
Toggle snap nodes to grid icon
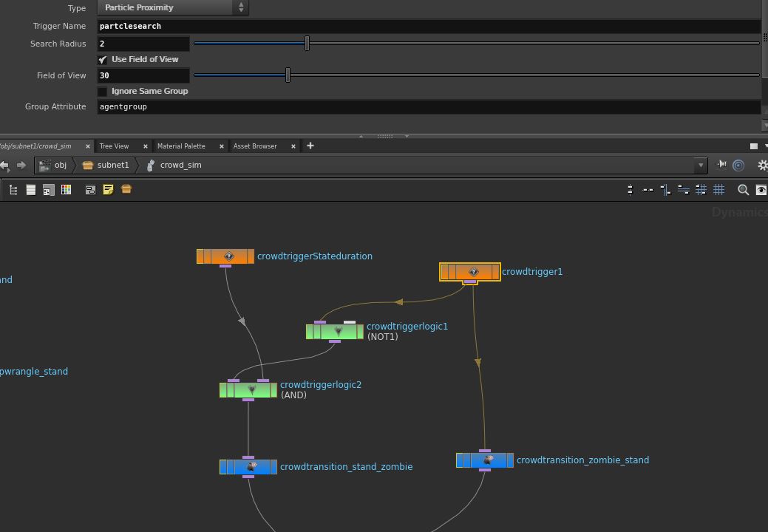701,190
